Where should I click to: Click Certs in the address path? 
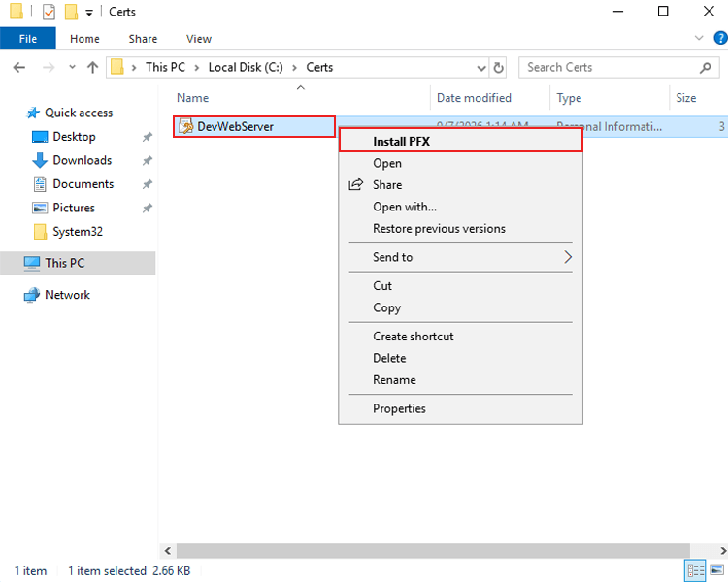click(319, 67)
